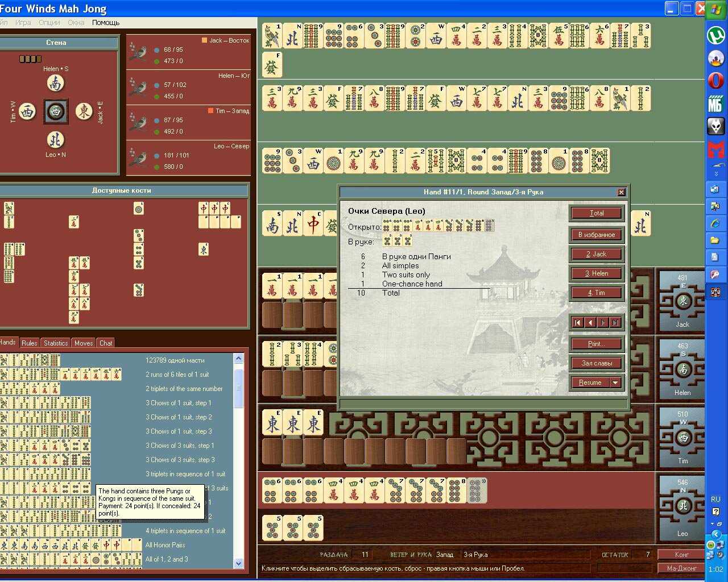728x582 pixels.
Task: Switch to the Moves tab
Action: 84,343
